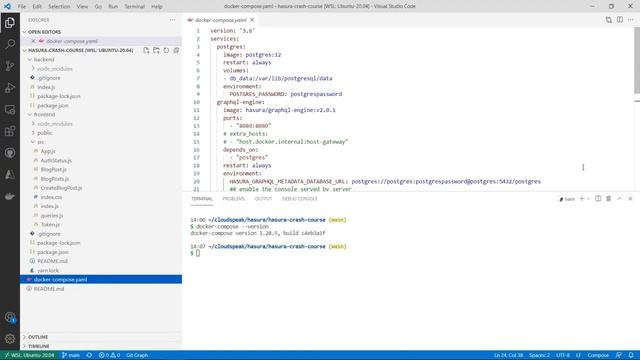Collapse the src folder
The height and width of the screenshot is (360, 640).
coord(33,142)
